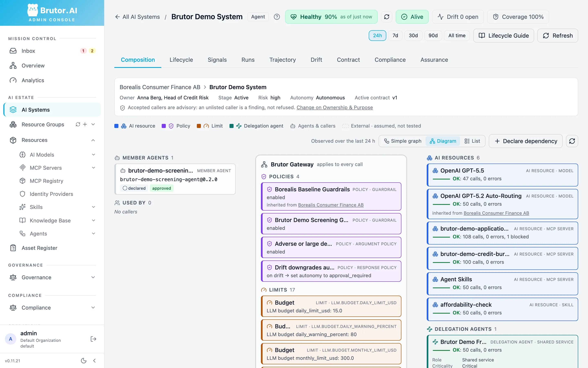Collapse the Resources section chevron
The image size is (588, 368).
coord(93,140)
